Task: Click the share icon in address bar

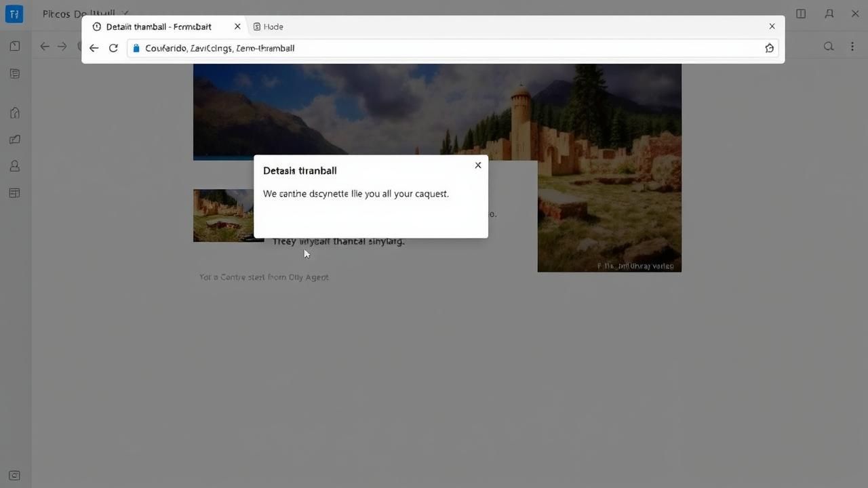Action: (769, 48)
